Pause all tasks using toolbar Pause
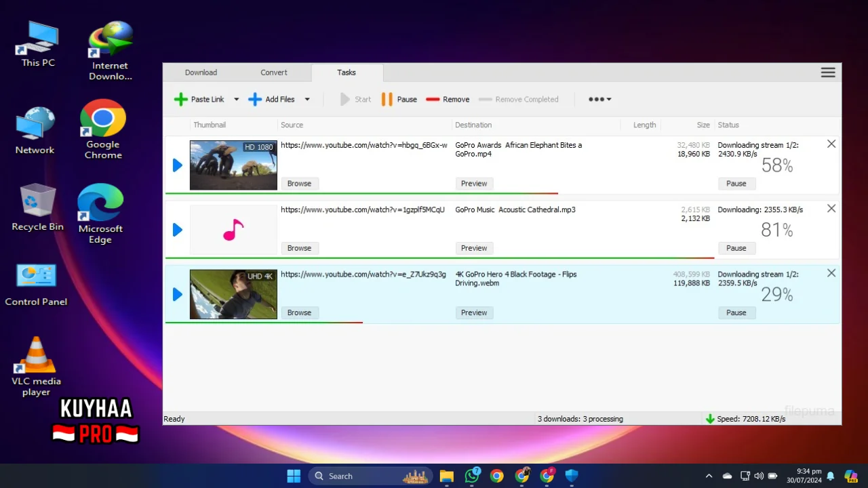Viewport: 868px width, 488px height. click(399, 100)
